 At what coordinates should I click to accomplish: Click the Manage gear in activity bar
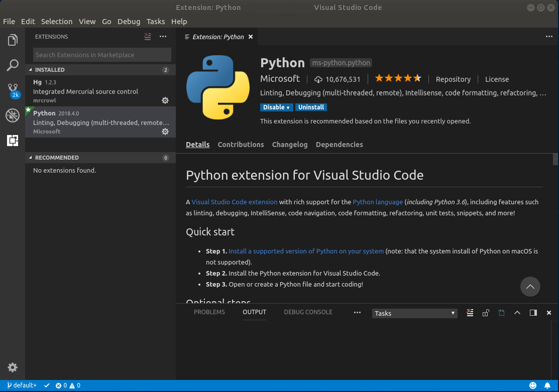tap(13, 367)
